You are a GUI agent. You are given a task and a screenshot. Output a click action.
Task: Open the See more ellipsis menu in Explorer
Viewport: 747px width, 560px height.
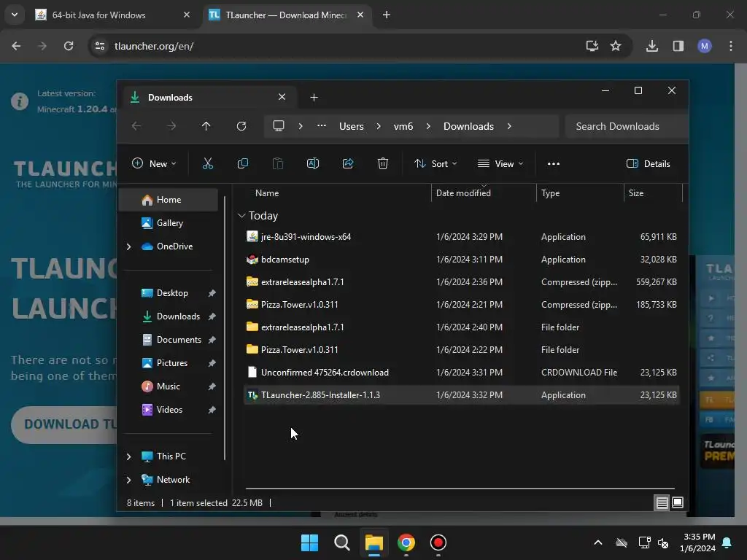click(x=554, y=164)
